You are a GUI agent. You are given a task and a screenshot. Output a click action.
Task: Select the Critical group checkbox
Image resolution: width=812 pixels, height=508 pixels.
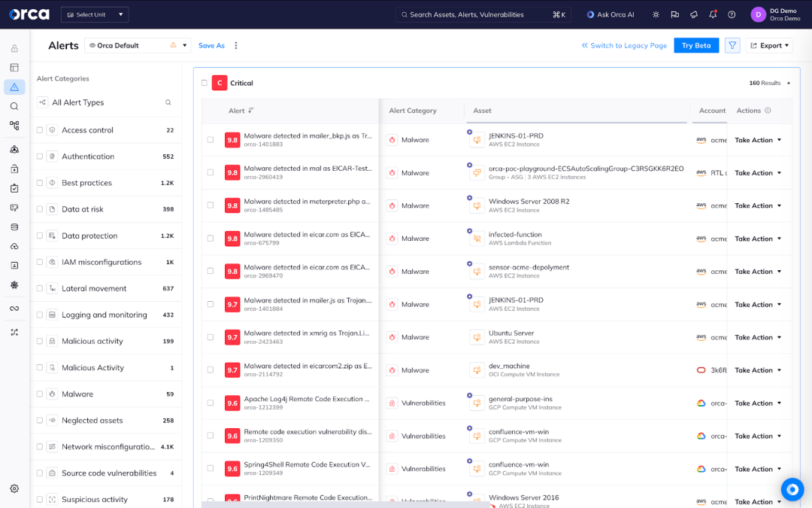tap(205, 83)
